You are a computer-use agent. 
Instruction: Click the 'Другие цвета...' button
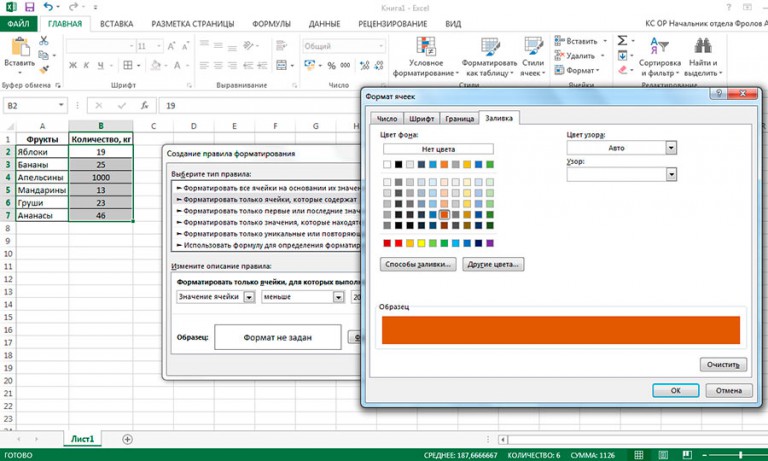click(493, 265)
